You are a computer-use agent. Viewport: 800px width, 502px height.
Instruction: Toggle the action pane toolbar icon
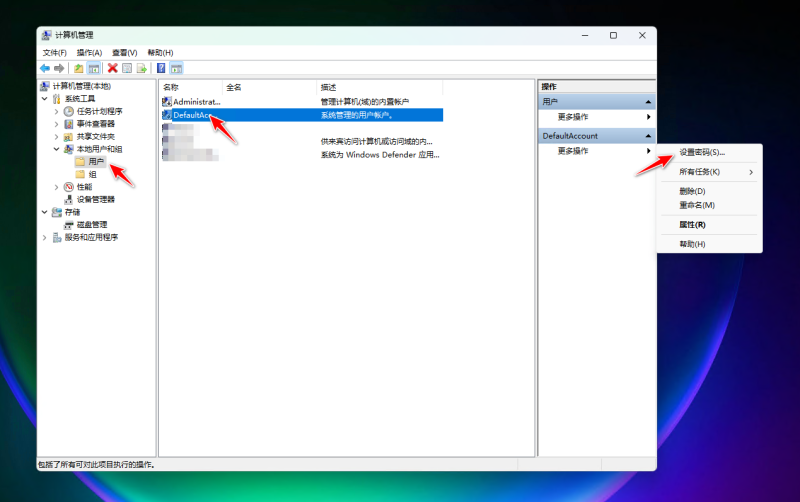click(176, 68)
